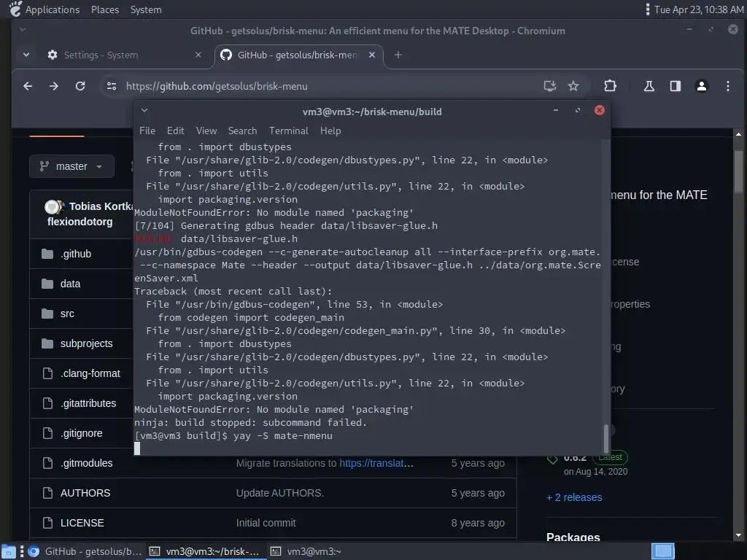The width and height of the screenshot is (747, 560).
Task: Open terminal File menu
Action: click(147, 131)
